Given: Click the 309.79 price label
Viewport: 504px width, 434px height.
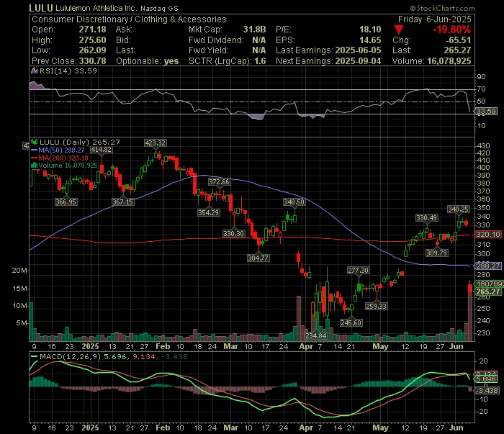Looking at the screenshot, I should 436,253.
